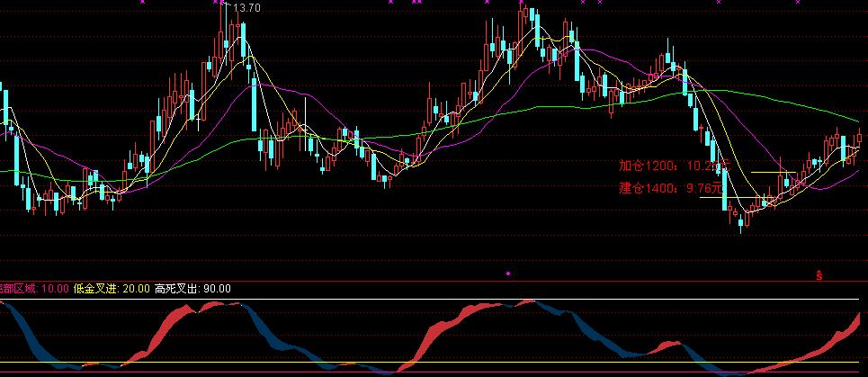Click the red S marker above indicator panel
The height and width of the screenshot is (377, 868).
click(x=819, y=274)
